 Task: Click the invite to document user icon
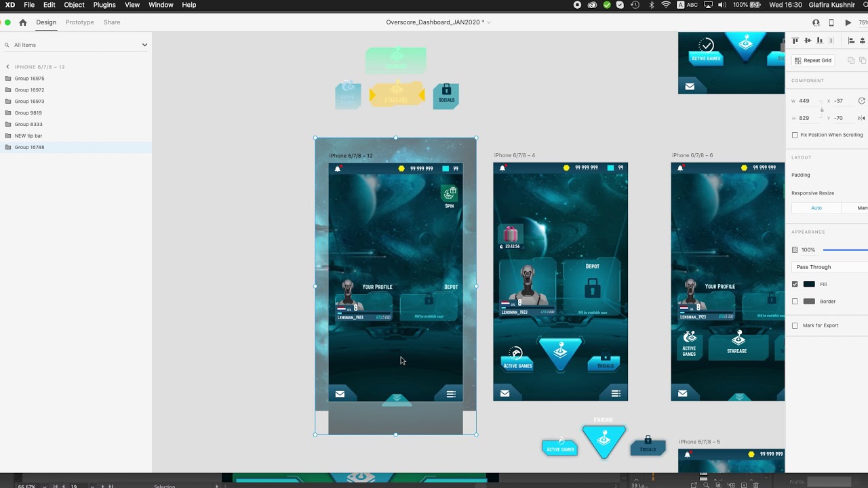click(x=816, y=22)
